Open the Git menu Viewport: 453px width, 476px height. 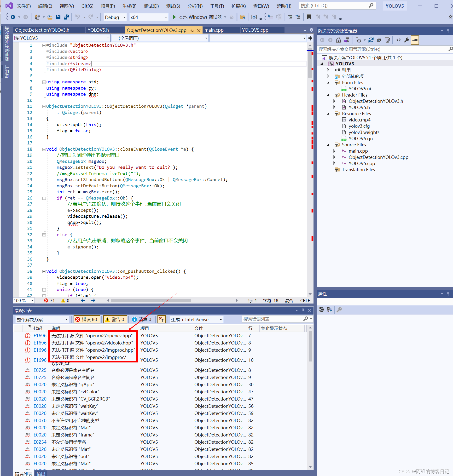87,6
